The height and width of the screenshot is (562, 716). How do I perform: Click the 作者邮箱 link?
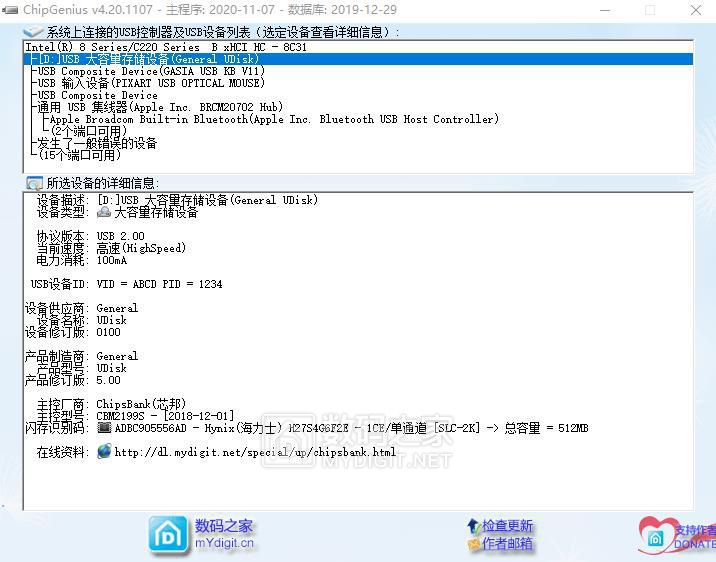pyautogui.click(x=507, y=544)
